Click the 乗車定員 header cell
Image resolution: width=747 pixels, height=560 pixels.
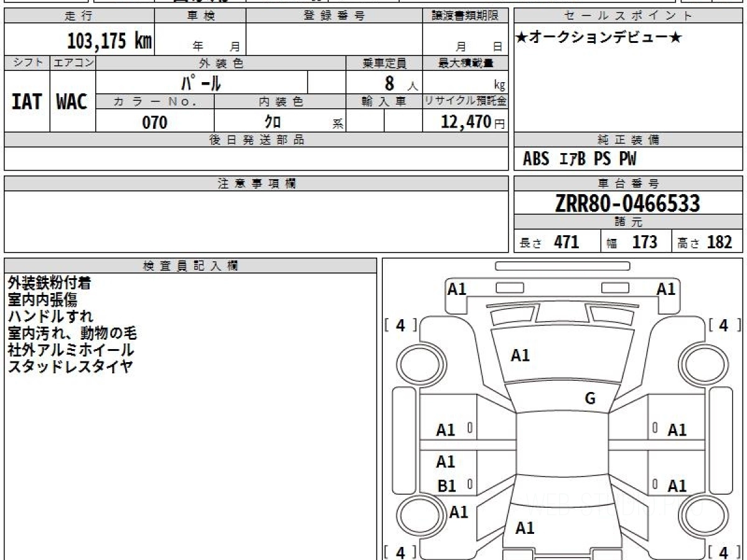pos(384,63)
